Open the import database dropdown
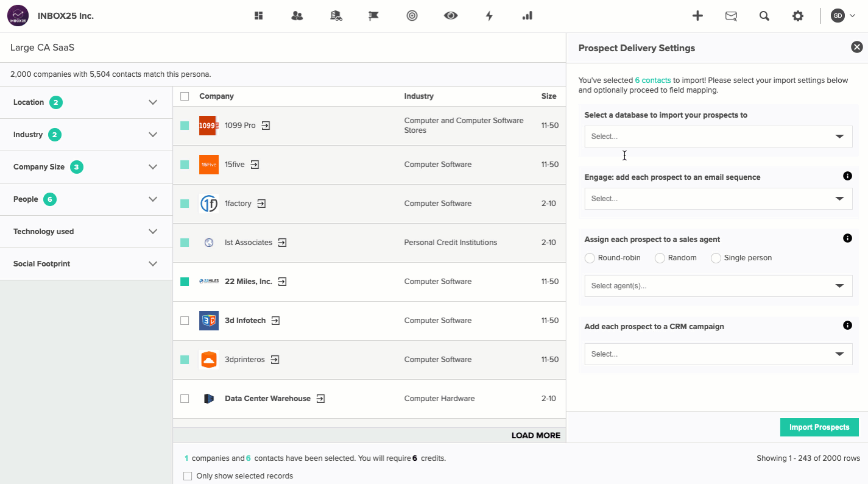This screenshot has height=484, width=868. point(718,137)
